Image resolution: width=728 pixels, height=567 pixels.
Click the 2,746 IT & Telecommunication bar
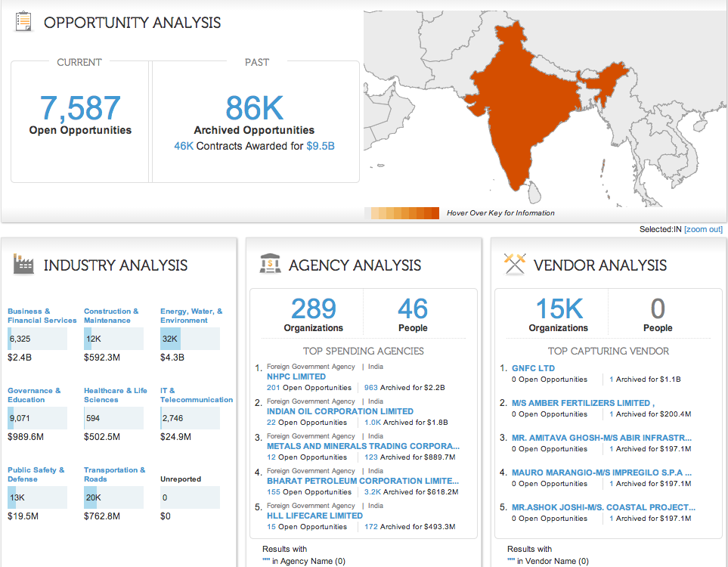[190, 418]
